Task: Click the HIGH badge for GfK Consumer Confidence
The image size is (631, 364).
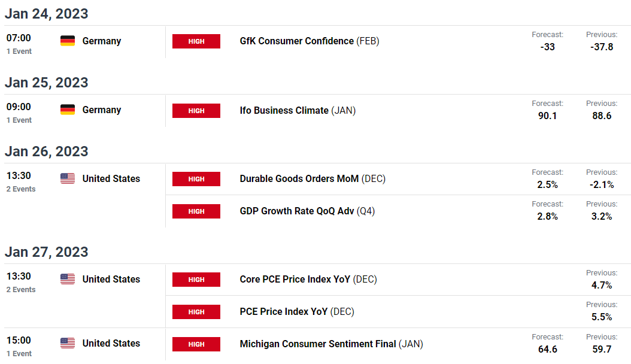Action: click(x=196, y=41)
